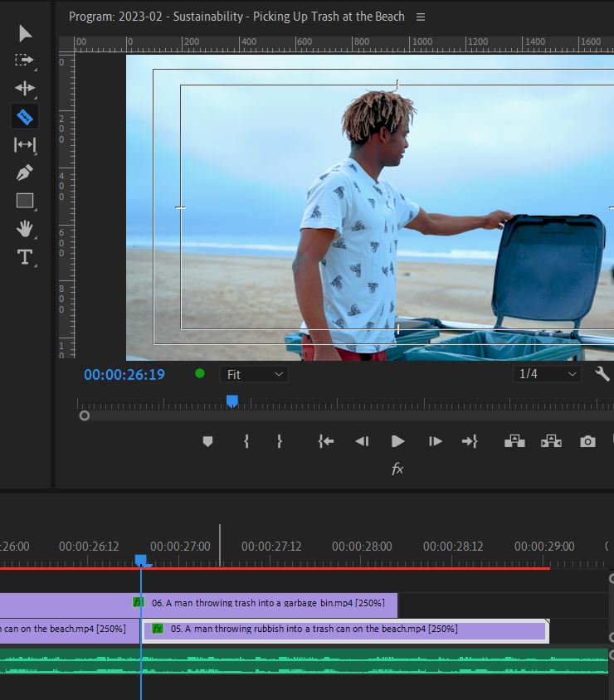Click the 00:00:27:12 timeline ruler mark
The width and height of the screenshot is (614, 700).
tap(271, 547)
